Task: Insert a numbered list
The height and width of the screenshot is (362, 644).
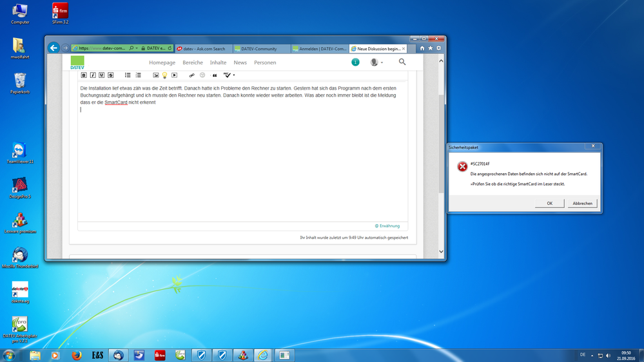Action: (138, 75)
